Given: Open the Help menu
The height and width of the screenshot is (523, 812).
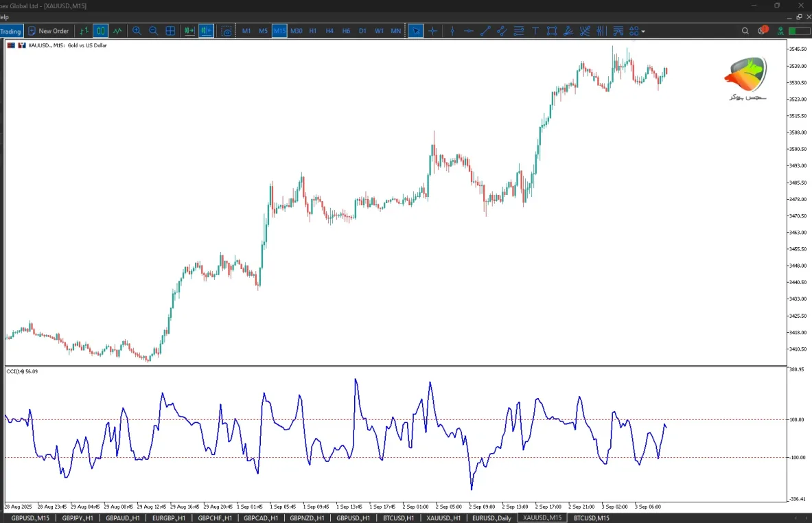Looking at the screenshot, I should [x=4, y=17].
